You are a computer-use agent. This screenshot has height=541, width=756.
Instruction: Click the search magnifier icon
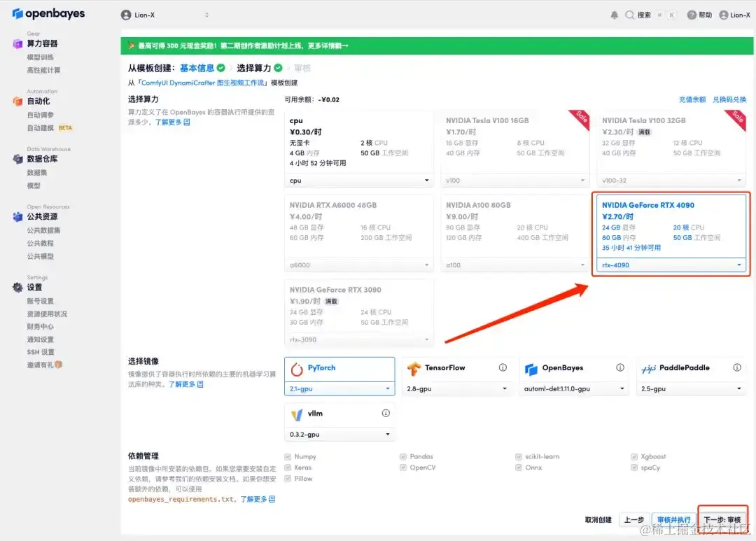(629, 15)
